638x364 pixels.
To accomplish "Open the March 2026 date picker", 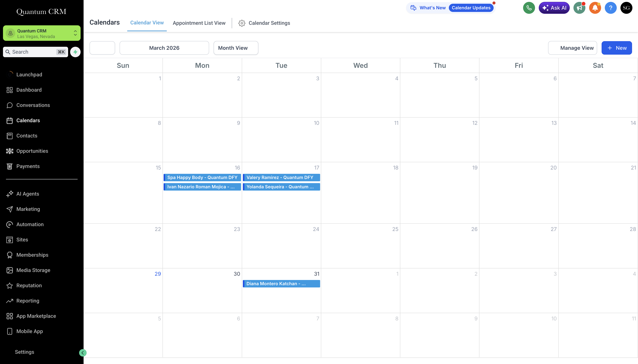I will (x=164, y=48).
